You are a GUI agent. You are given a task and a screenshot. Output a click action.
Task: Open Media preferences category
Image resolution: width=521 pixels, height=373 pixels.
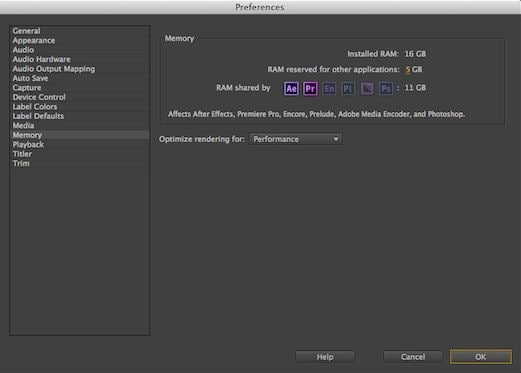(x=79, y=126)
